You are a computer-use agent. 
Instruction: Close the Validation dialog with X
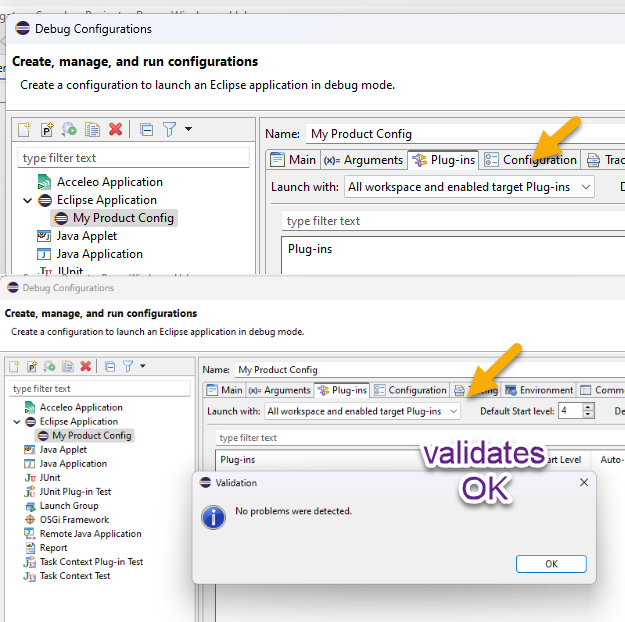pyautogui.click(x=584, y=482)
